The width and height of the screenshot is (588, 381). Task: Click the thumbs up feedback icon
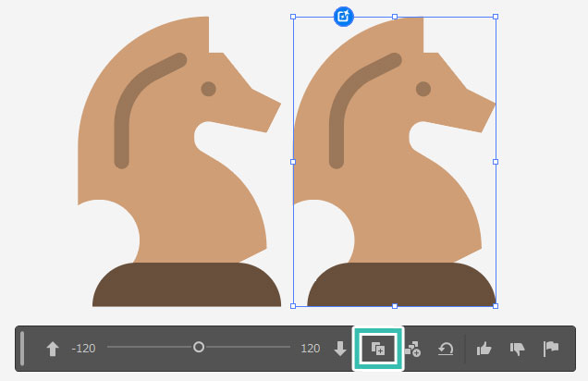tap(483, 349)
